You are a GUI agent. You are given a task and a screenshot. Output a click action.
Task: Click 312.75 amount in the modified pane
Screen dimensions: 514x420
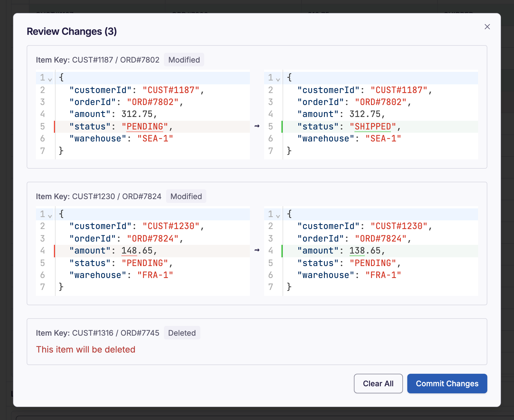click(x=365, y=114)
